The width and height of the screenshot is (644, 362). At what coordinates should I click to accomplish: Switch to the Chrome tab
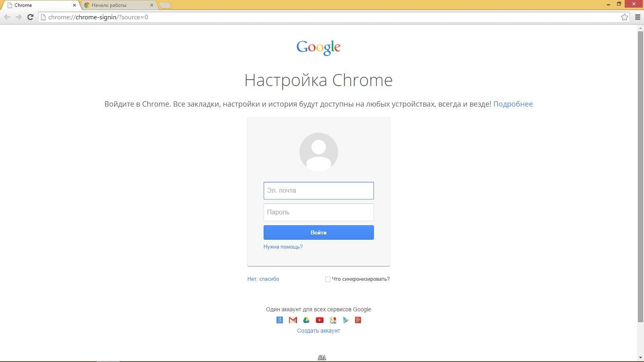pyautogui.click(x=40, y=5)
